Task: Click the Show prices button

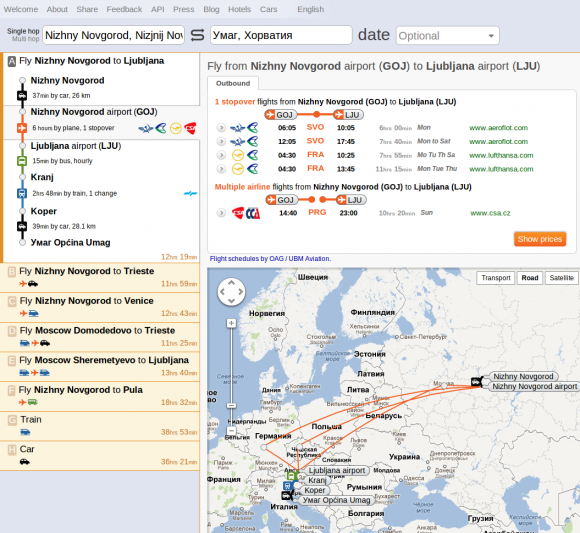Action: click(x=540, y=239)
